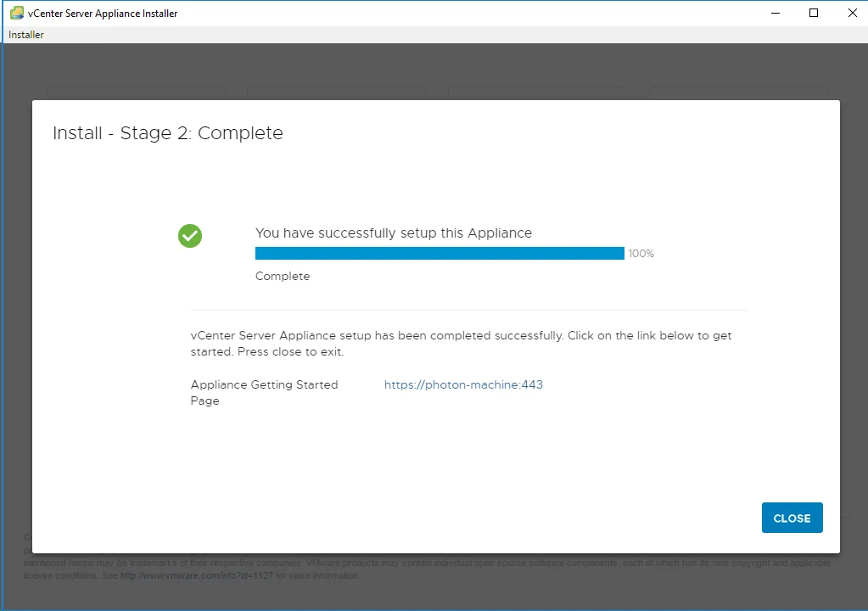Click the green success checkmark icon

pos(190,236)
